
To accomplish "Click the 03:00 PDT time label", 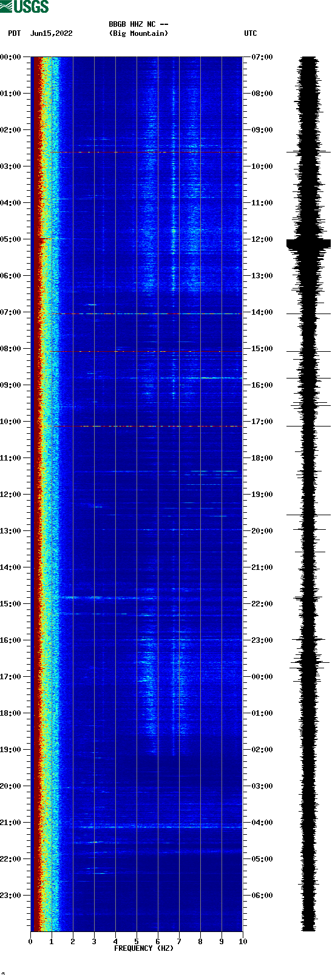I will tap(11, 166).
